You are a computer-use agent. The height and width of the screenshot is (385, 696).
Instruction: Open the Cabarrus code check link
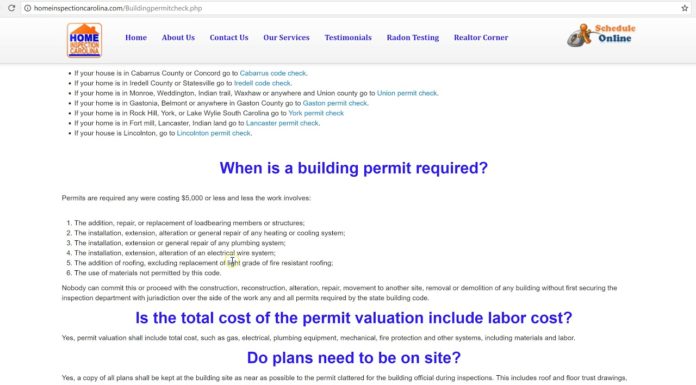click(x=273, y=73)
